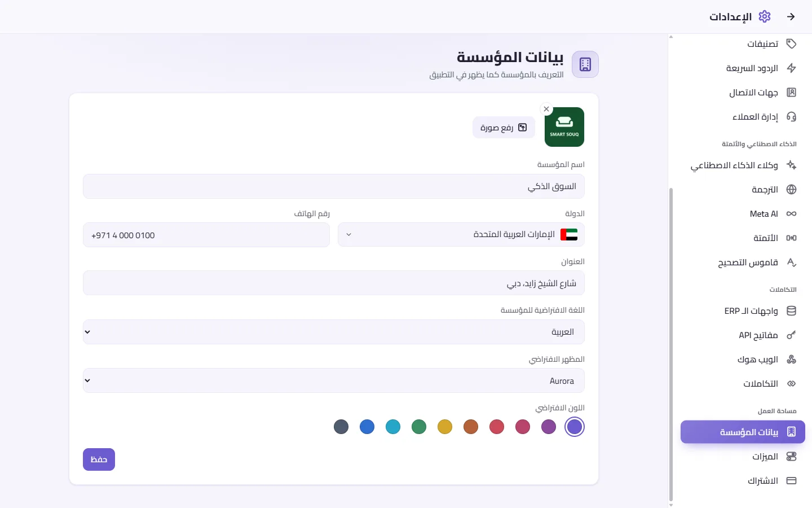
Task: Click the lightning icon for الردود السريعة
Action: 791,68
